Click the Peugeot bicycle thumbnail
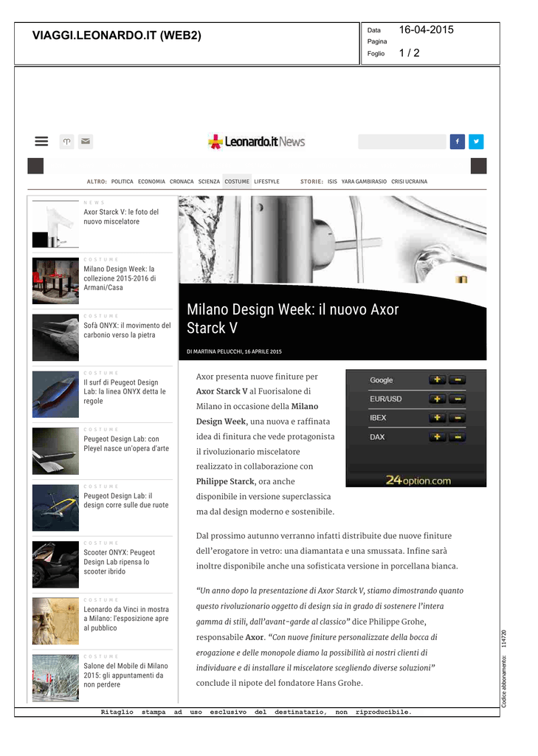 point(55,508)
